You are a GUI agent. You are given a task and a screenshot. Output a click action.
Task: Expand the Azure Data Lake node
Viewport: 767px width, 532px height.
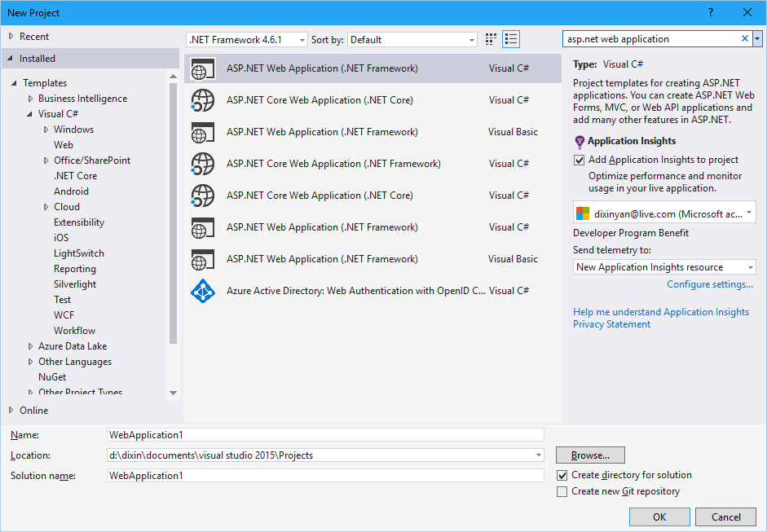pos(31,346)
